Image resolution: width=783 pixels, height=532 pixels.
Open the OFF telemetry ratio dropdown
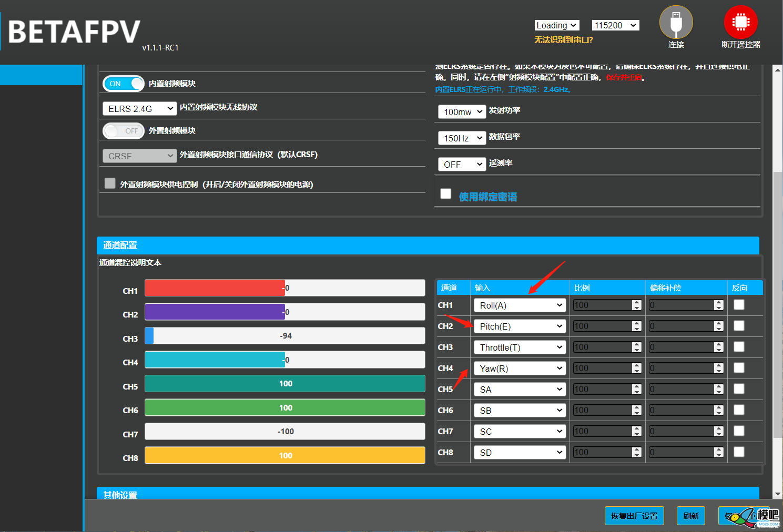click(x=462, y=164)
